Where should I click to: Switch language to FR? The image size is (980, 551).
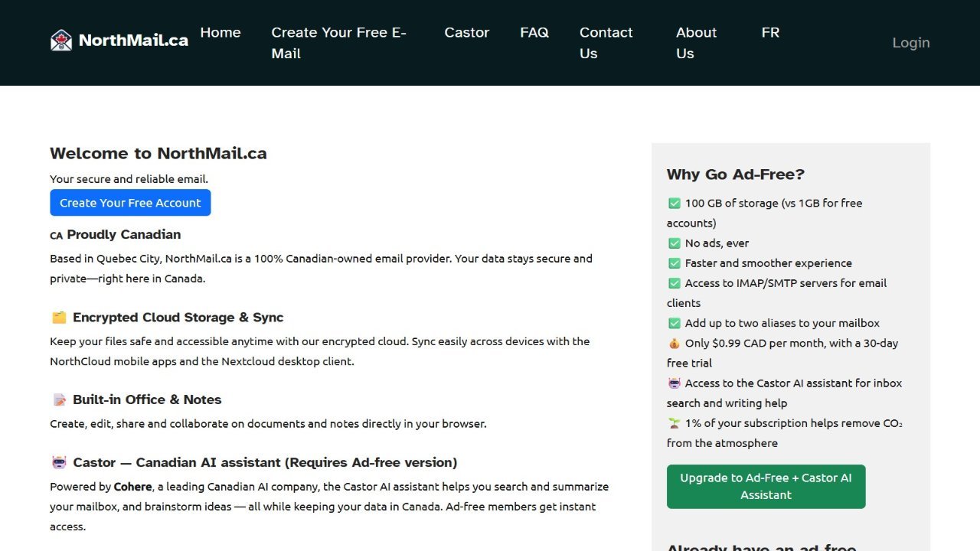pos(770,32)
